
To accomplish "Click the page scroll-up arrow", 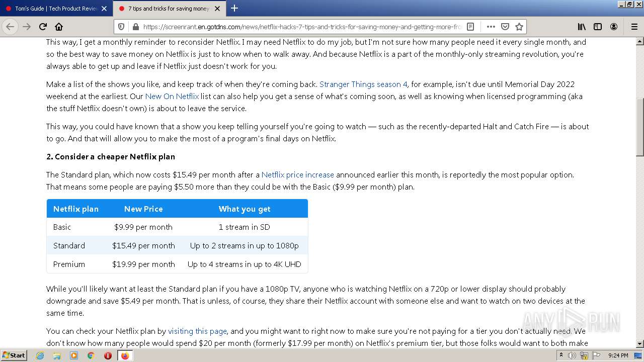I will pos(640,41).
